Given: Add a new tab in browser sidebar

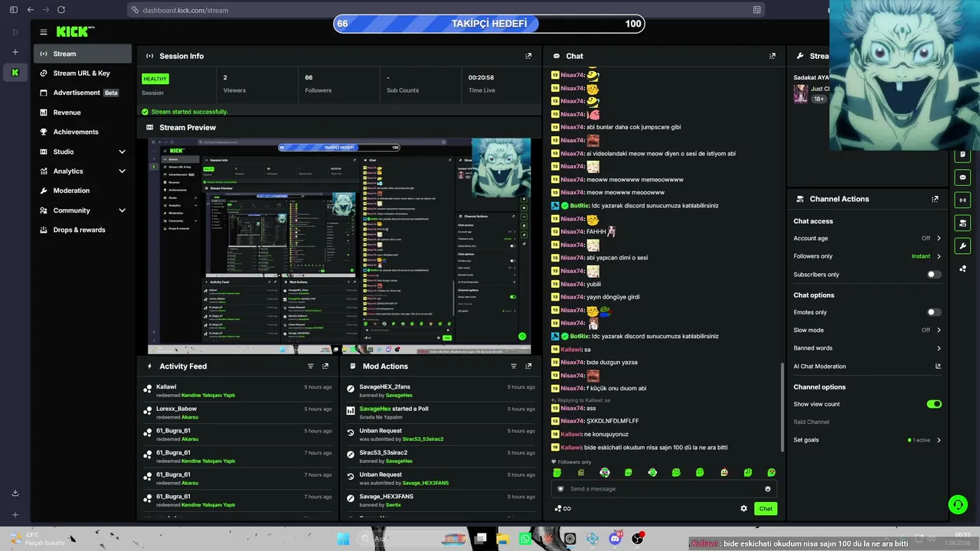Looking at the screenshot, I should (x=15, y=52).
